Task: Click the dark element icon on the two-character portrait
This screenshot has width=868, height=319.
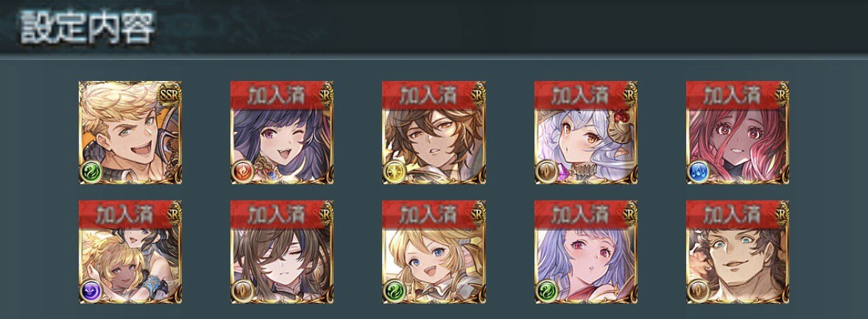Action: point(91,292)
